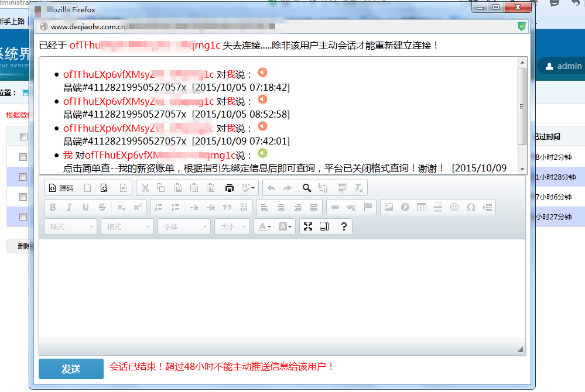Click the Replace icon

[323, 188]
